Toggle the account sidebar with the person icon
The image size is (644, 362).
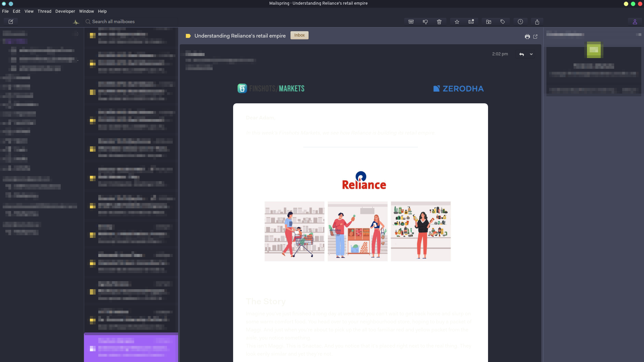635,21
